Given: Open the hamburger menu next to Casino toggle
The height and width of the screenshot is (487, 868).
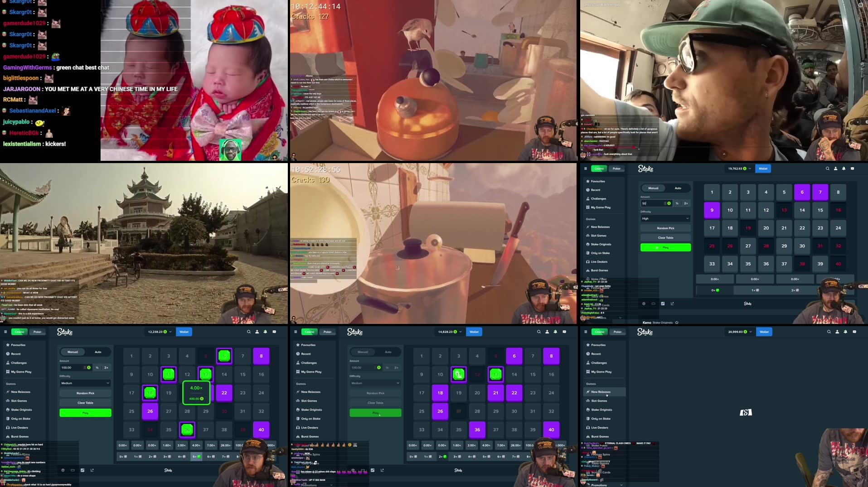Looking at the screenshot, I should 586,169.
